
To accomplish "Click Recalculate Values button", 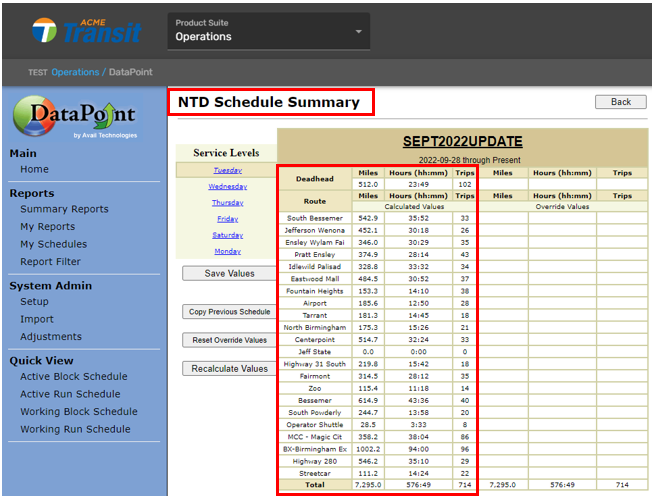I will point(230,368).
